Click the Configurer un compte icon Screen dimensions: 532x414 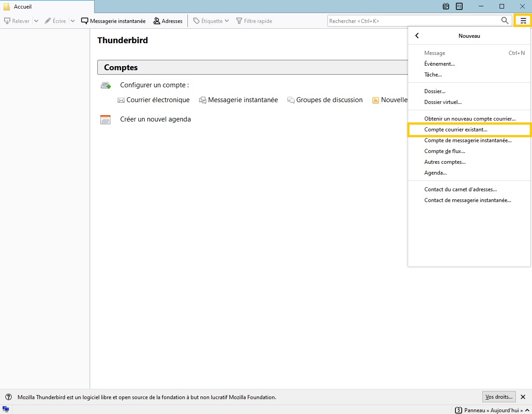point(106,85)
